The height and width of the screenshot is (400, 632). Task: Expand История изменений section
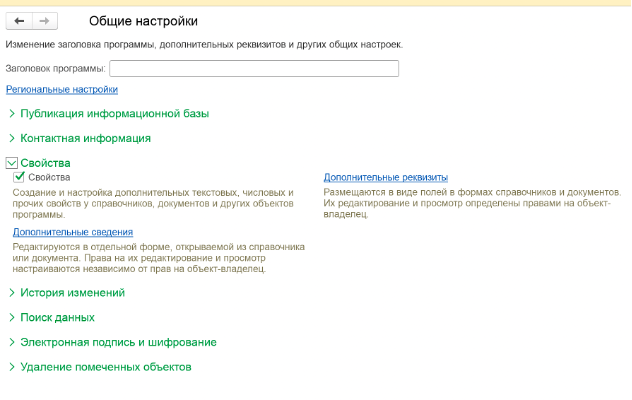click(73, 293)
